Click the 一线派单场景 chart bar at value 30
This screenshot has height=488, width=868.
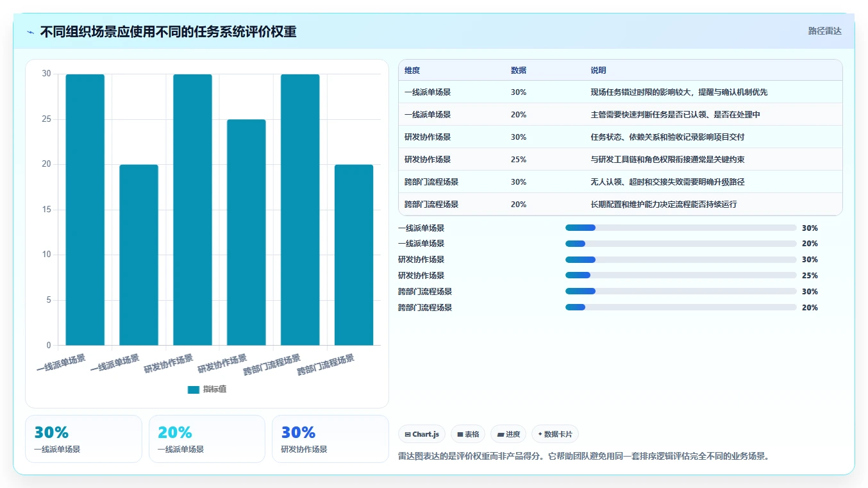point(85,210)
